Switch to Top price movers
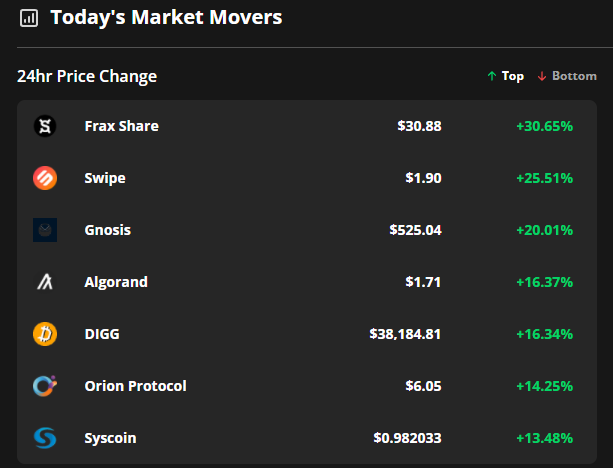This screenshot has width=613, height=468. click(x=505, y=76)
